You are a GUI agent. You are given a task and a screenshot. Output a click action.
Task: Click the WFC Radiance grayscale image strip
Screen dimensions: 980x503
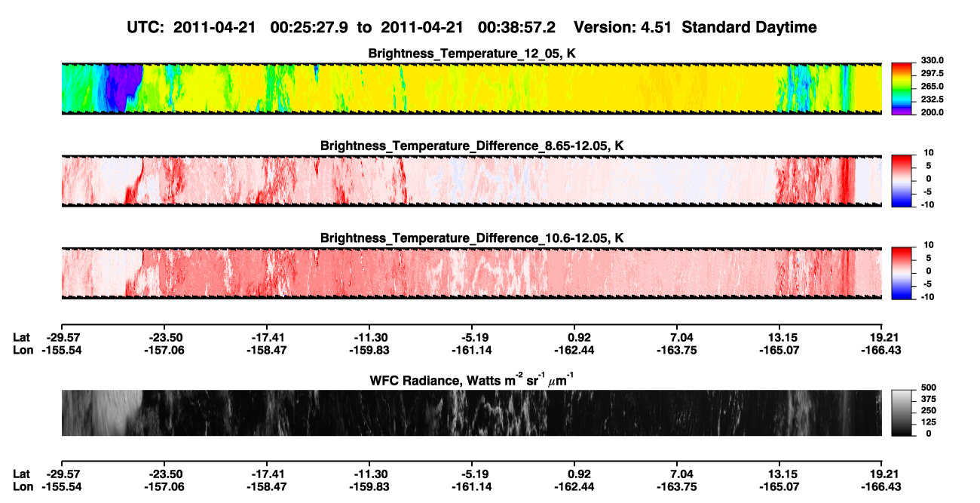471,413
